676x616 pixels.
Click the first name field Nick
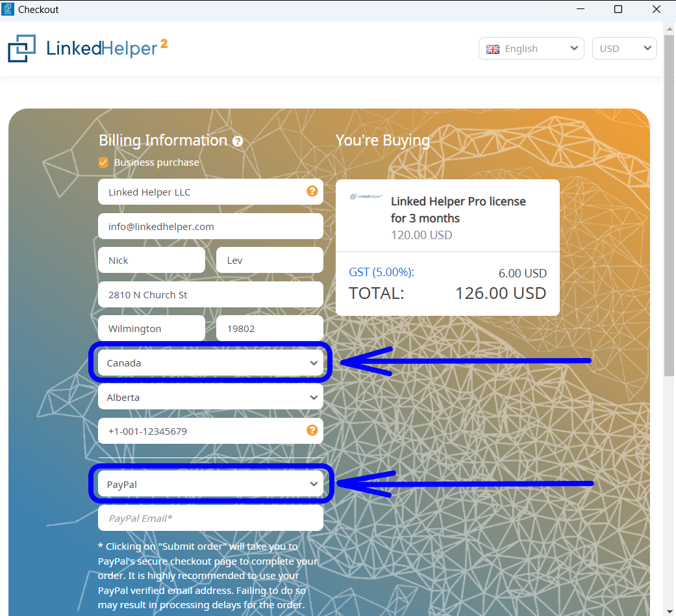pos(151,260)
